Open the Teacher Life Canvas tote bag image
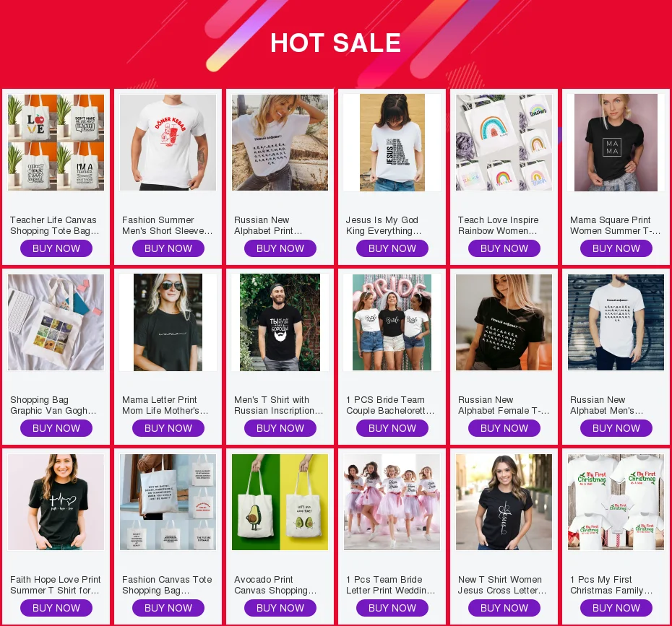Image resolution: width=672 pixels, height=626 pixels. click(56, 142)
